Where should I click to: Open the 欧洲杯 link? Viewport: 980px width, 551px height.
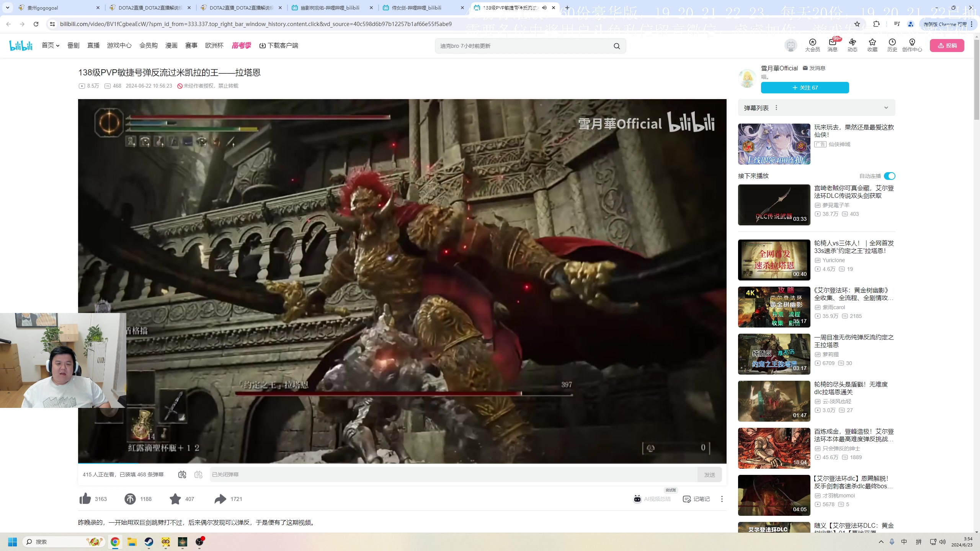(214, 46)
